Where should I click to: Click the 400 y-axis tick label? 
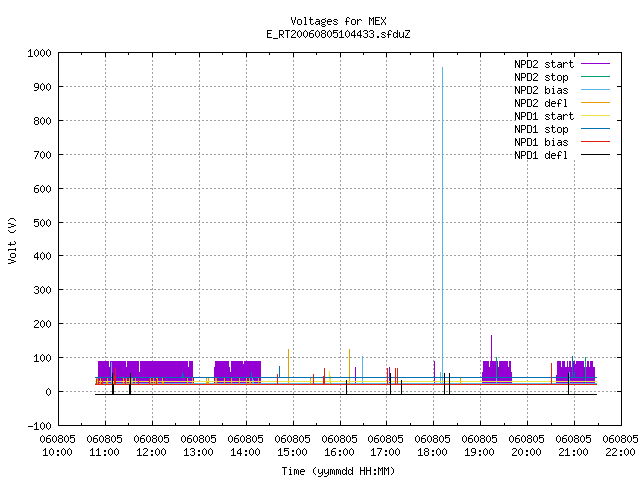click(42, 256)
